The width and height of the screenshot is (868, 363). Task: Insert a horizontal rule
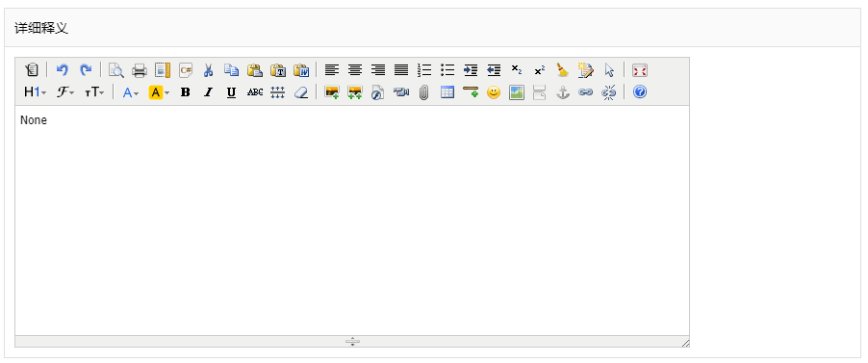point(471,92)
